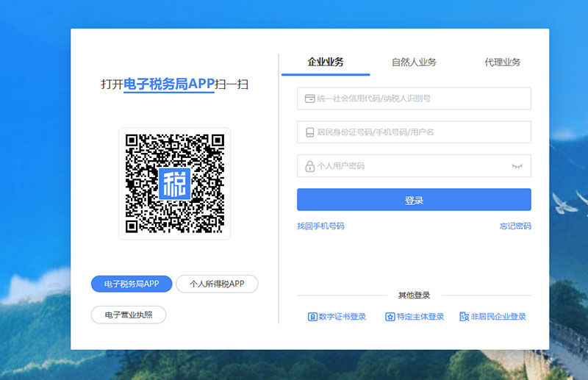The image size is (588, 380).
Task: Select the 电子营业执照 QR option
Action: tap(129, 315)
